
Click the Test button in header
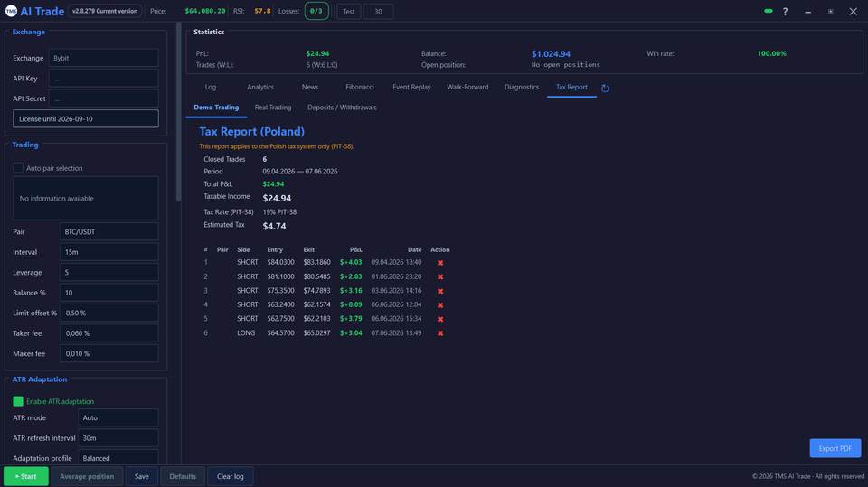[349, 11]
